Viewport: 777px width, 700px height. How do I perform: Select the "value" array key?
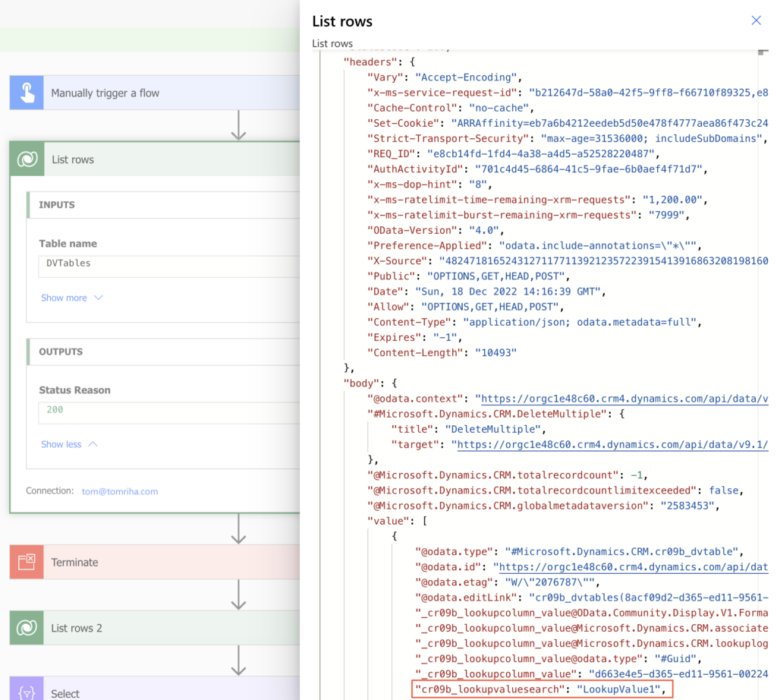[388, 521]
